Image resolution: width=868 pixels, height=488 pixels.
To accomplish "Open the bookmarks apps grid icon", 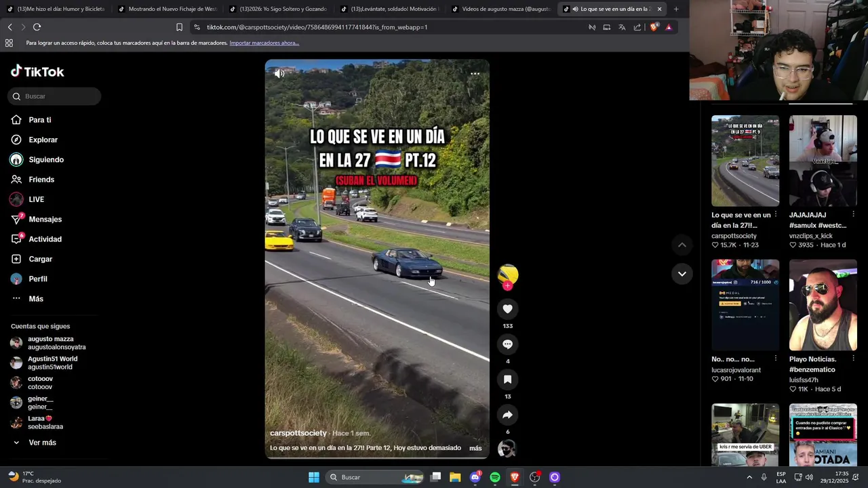I will coord(9,43).
